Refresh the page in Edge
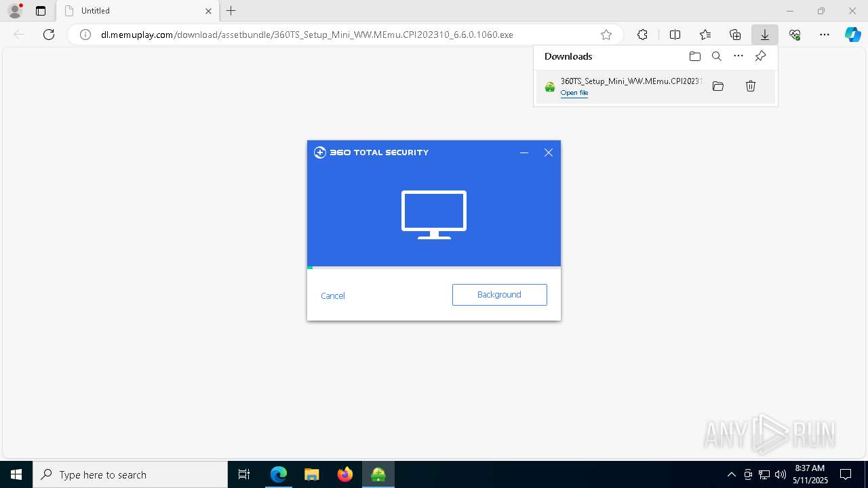This screenshot has height=488, width=868. (49, 35)
